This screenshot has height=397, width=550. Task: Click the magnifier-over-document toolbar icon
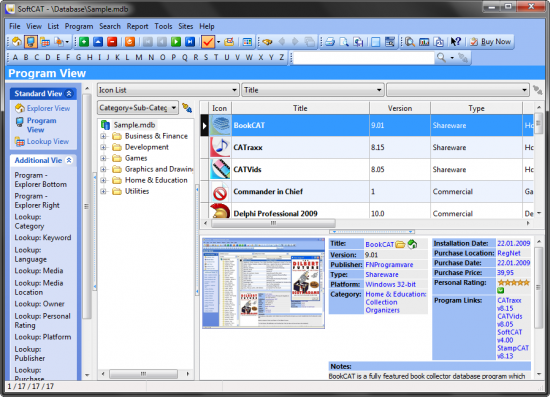click(409, 42)
